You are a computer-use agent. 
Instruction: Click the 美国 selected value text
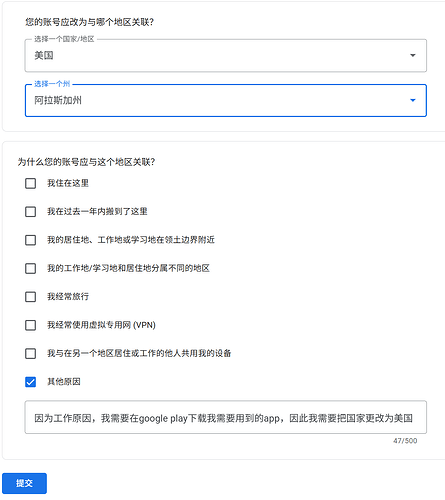[44, 55]
